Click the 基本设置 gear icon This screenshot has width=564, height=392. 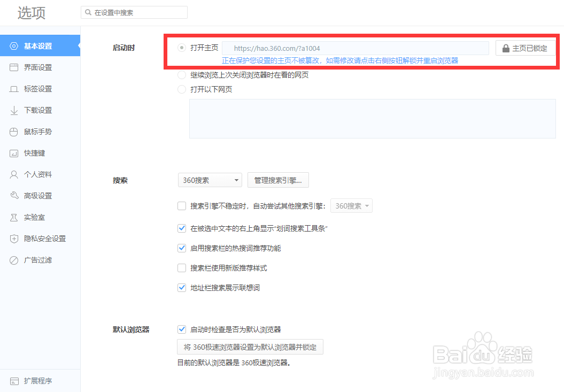14,46
